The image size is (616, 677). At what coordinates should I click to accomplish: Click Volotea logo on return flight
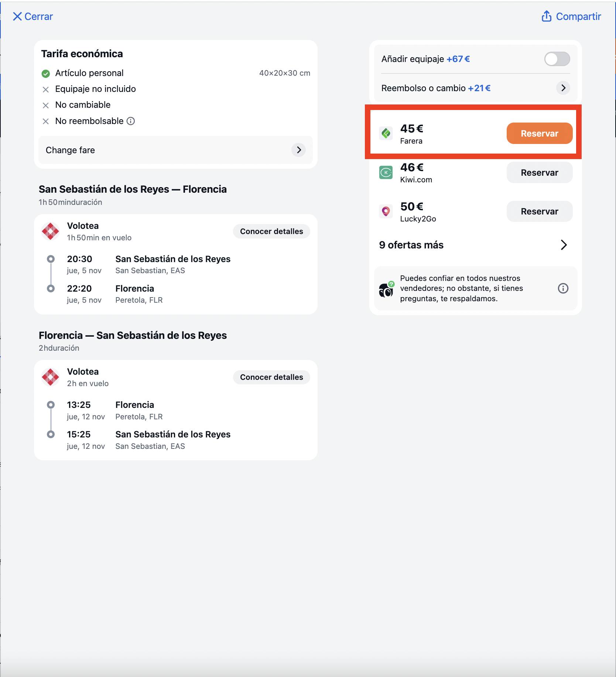(x=51, y=377)
